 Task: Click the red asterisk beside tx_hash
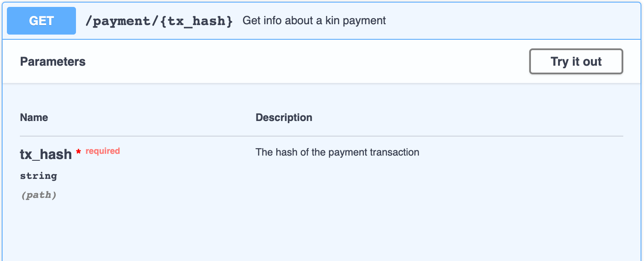[79, 152]
